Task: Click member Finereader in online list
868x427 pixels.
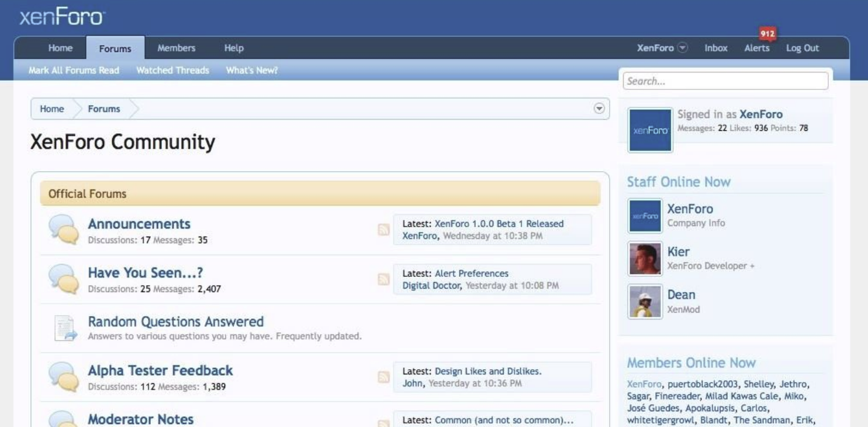Action: tap(677, 396)
